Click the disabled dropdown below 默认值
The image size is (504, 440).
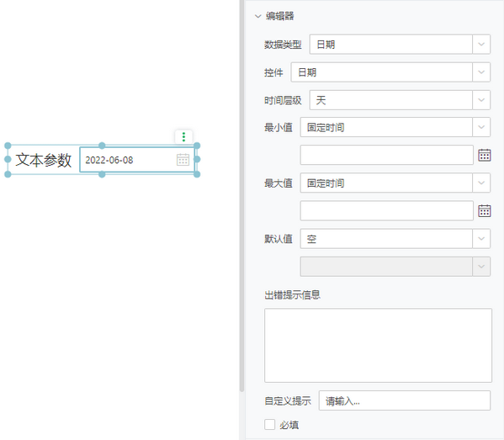(395, 267)
